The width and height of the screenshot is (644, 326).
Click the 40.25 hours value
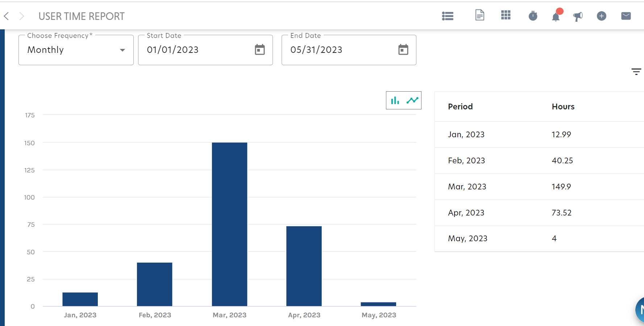[x=562, y=160]
